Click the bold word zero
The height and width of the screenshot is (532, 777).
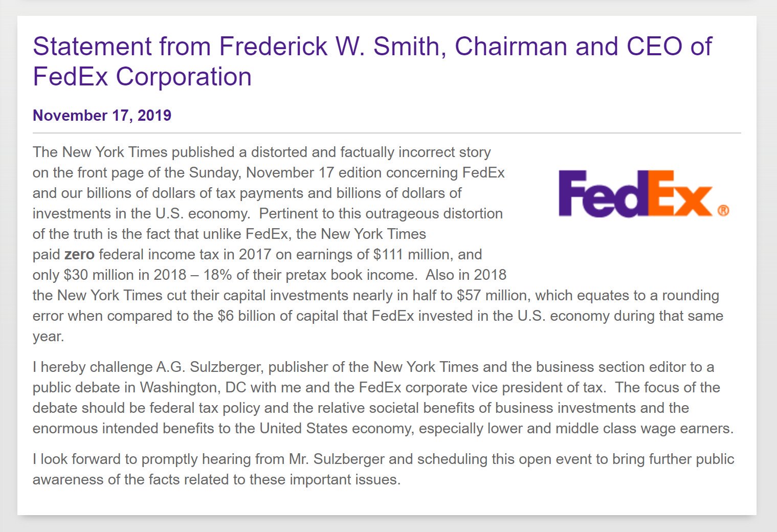79,255
